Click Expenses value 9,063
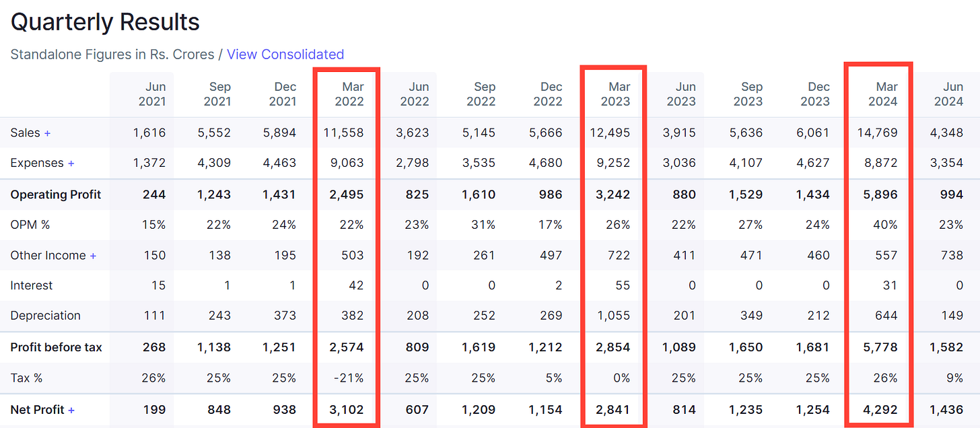Image resolution: width=980 pixels, height=428 pixels. 349,164
